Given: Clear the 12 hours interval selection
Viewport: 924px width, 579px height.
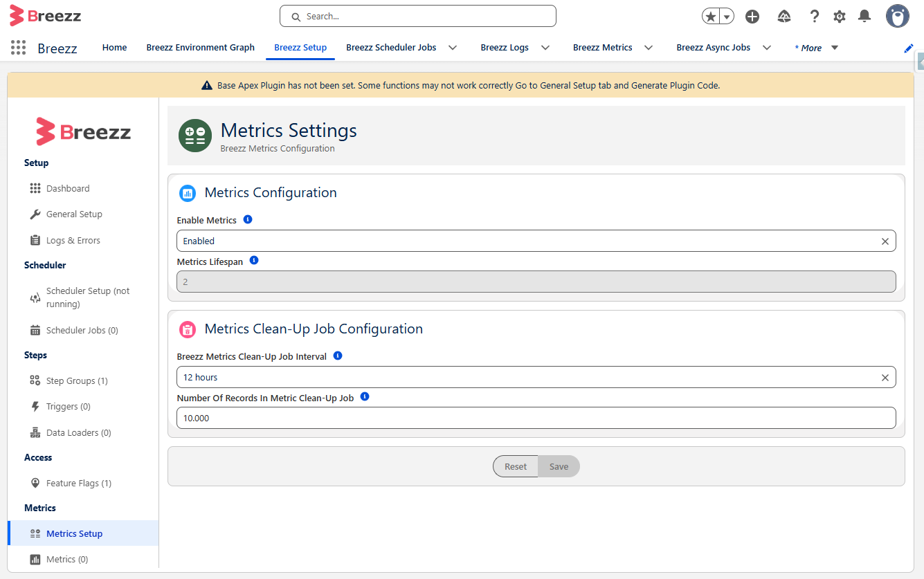Looking at the screenshot, I should (x=885, y=378).
